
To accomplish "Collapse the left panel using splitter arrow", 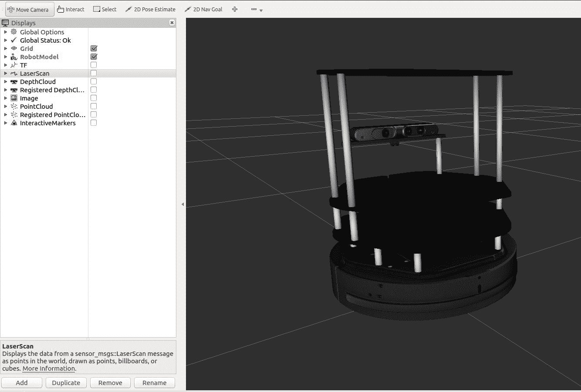I will pos(182,204).
